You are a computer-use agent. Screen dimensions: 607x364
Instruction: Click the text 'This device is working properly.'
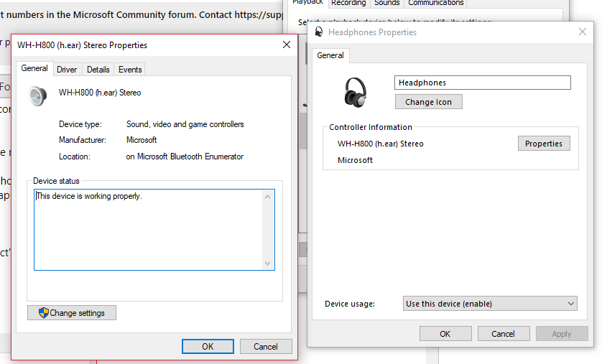[89, 196]
